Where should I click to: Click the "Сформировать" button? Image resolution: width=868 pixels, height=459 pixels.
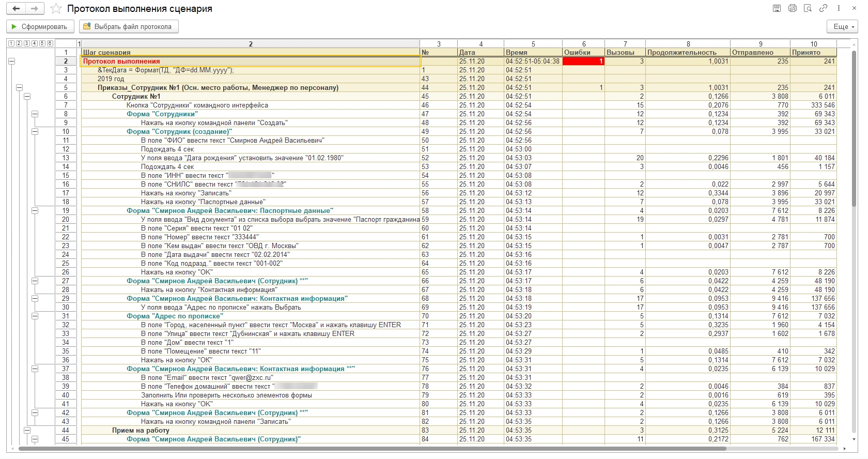[40, 26]
